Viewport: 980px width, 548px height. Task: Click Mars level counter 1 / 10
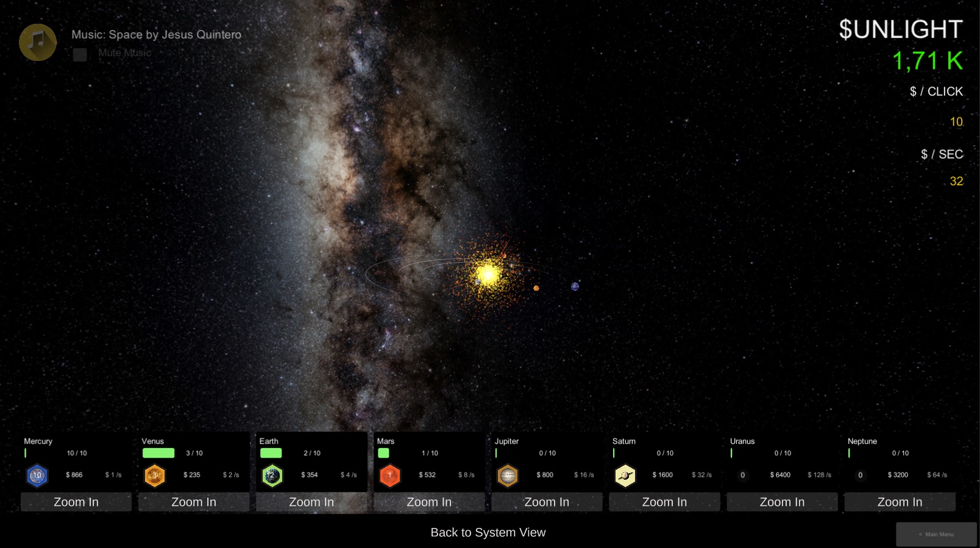coord(430,453)
